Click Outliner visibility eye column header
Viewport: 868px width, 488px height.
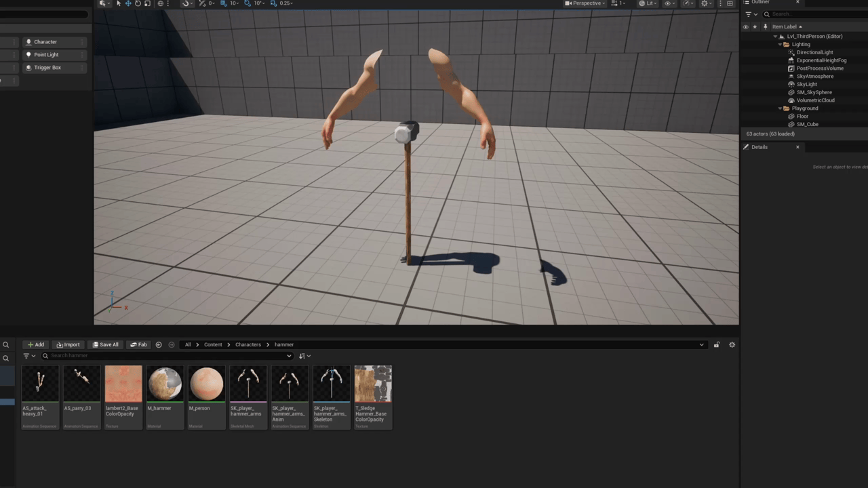pos(746,27)
